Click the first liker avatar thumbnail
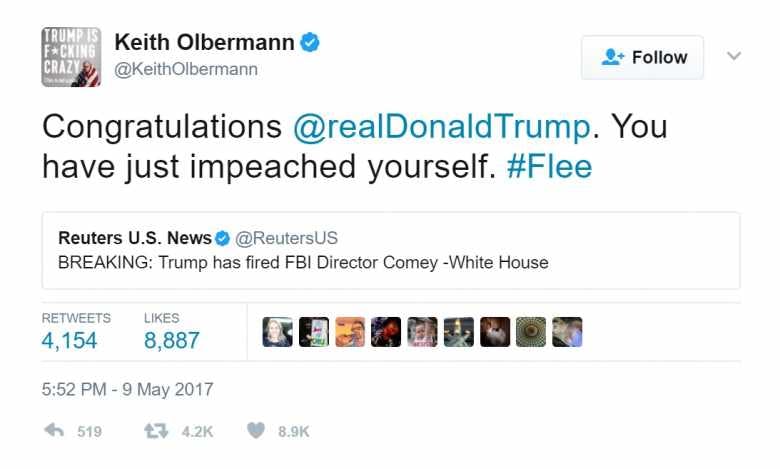This screenshot has width=780, height=469. point(277,332)
